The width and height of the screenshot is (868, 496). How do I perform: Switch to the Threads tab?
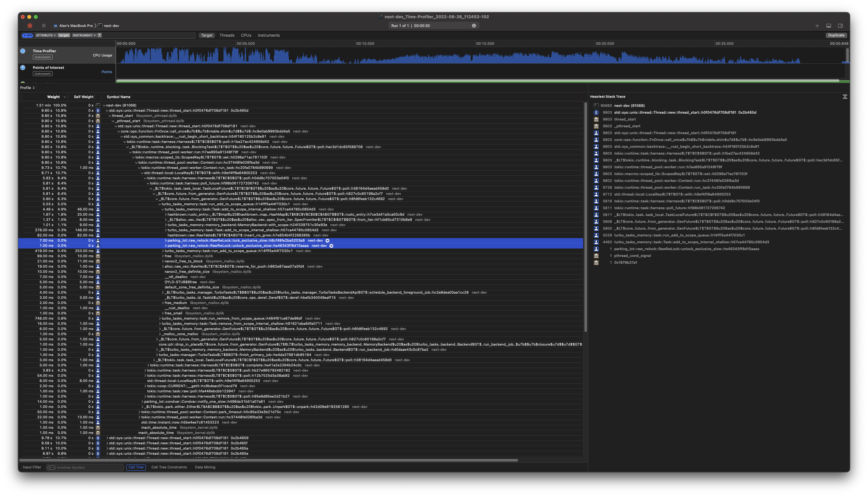[227, 35]
